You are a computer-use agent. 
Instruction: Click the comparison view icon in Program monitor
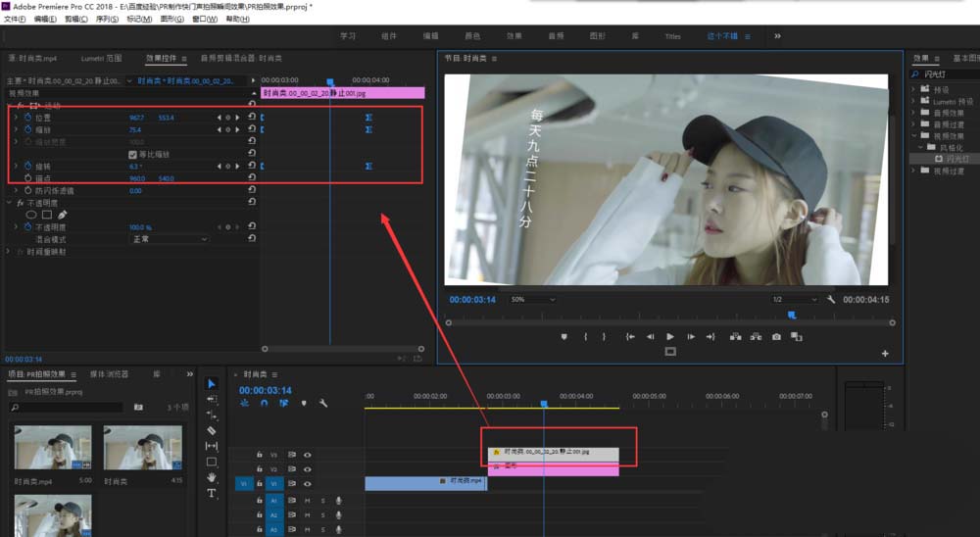[x=796, y=336]
